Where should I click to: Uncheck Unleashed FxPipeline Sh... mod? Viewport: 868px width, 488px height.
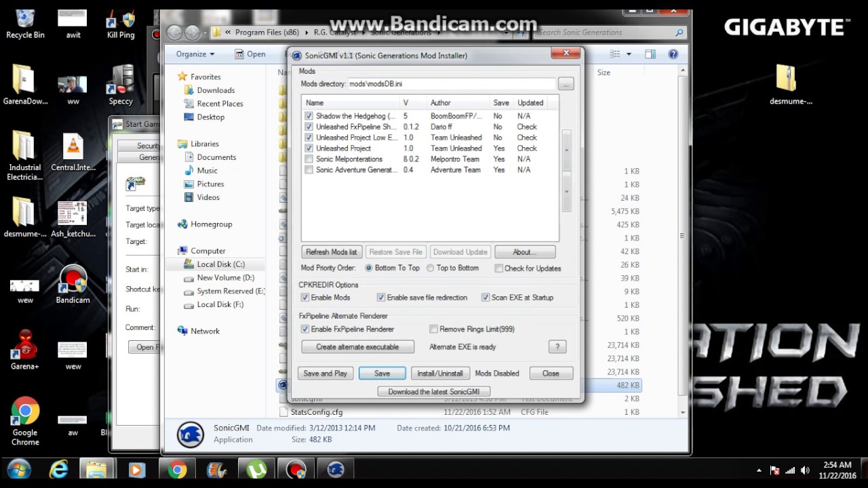[x=309, y=127]
